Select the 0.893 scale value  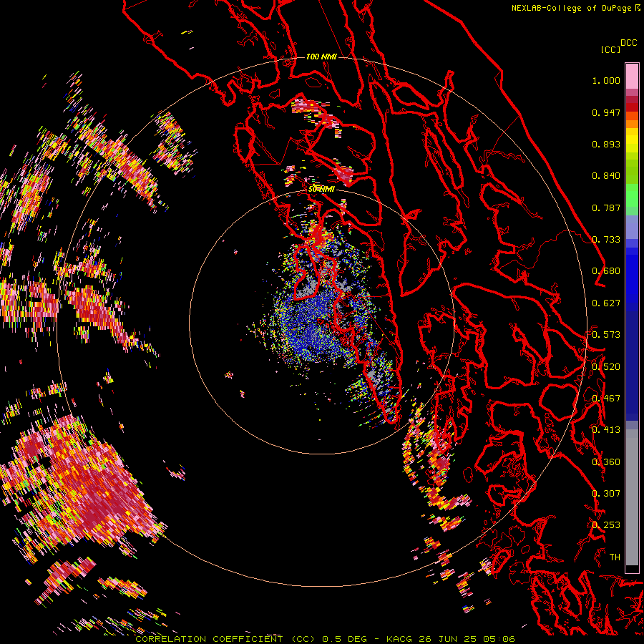(606, 144)
